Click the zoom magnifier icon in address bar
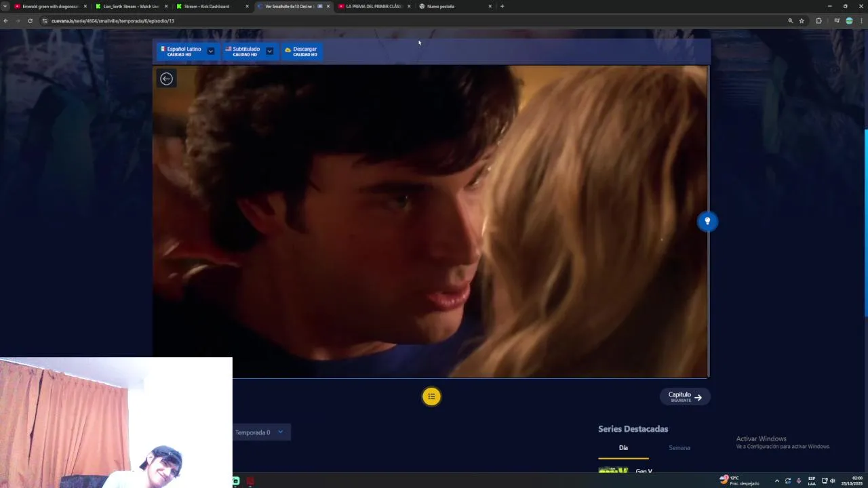Image resolution: width=868 pixels, height=488 pixels. point(790,21)
